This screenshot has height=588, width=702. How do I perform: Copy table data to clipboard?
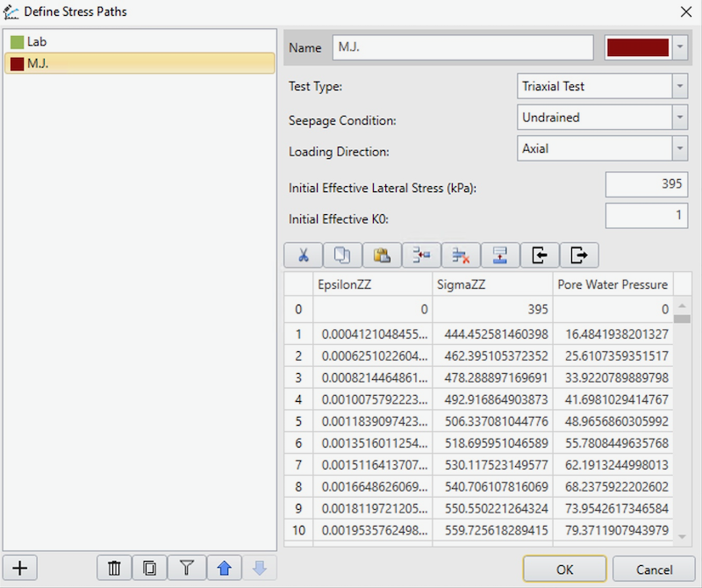[x=342, y=255]
